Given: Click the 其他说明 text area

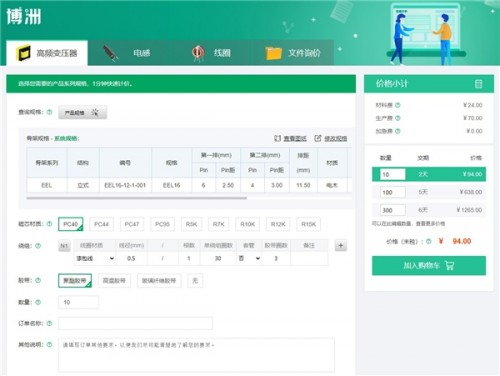Looking at the screenshot, I should 196,355.
